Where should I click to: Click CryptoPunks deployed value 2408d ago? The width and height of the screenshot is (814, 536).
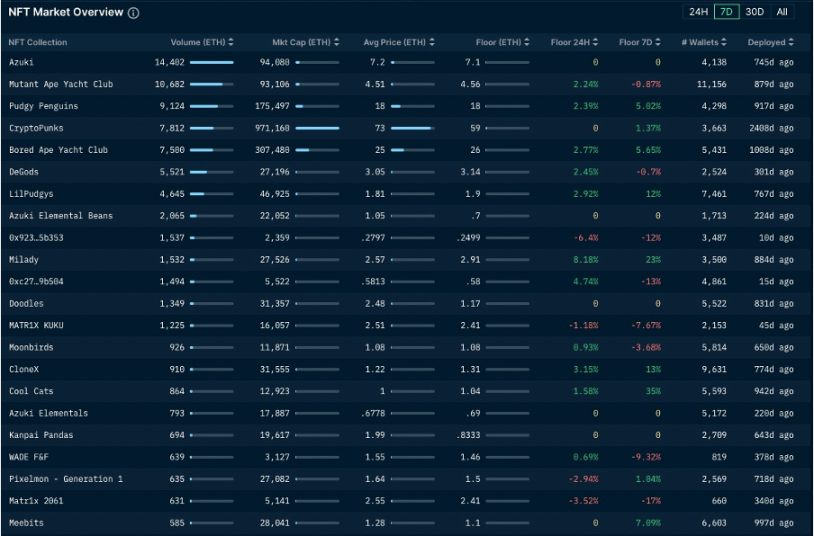pos(771,128)
